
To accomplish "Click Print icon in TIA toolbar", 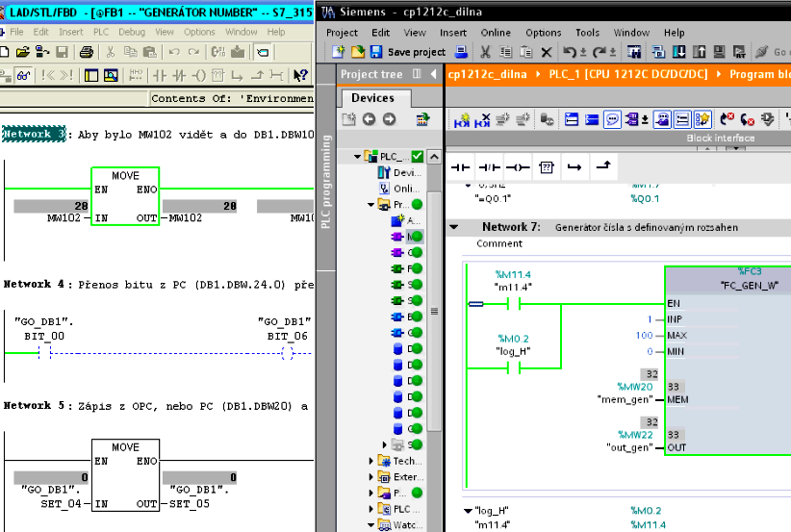I will pos(461,51).
